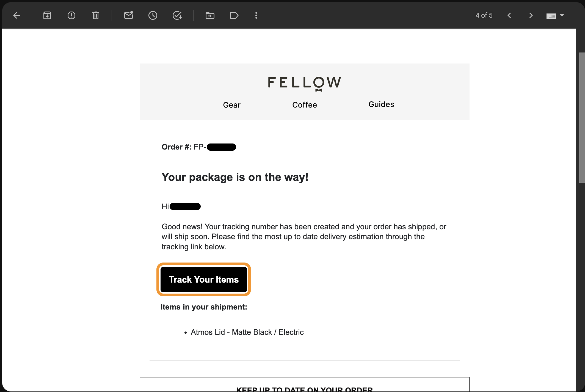
Task: Move email to a folder
Action: click(x=210, y=15)
